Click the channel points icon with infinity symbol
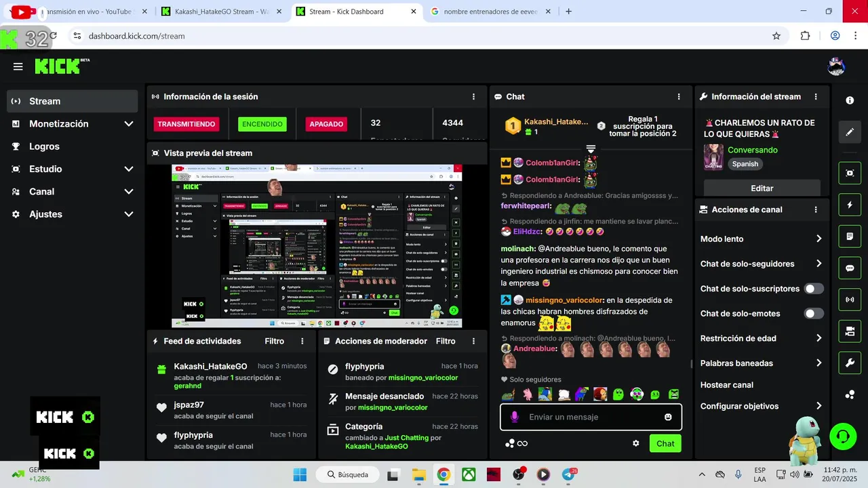The image size is (868, 488). point(516,443)
